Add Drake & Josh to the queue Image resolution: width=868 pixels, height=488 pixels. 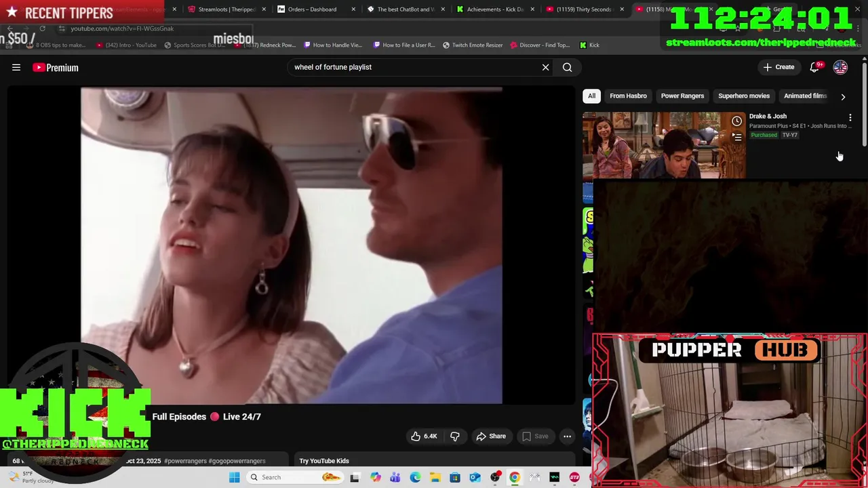pos(736,136)
